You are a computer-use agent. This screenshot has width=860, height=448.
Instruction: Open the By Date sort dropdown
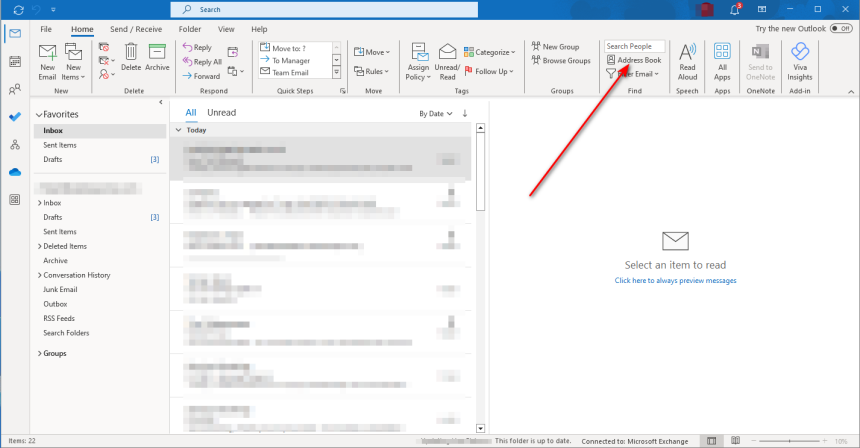point(434,114)
